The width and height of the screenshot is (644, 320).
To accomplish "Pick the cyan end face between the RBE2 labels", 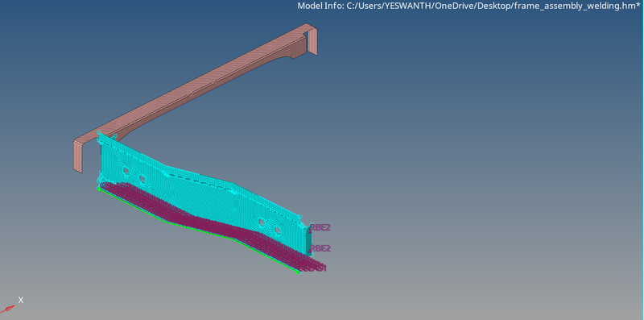I will click(309, 242).
